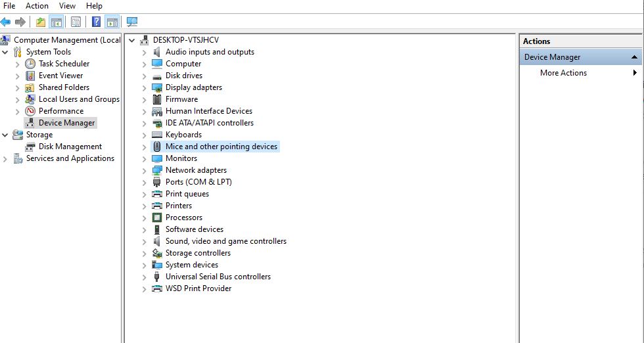Expand IDE ATA/ATAPI controllers category
The height and width of the screenshot is (343, 644).
[144, 124]
